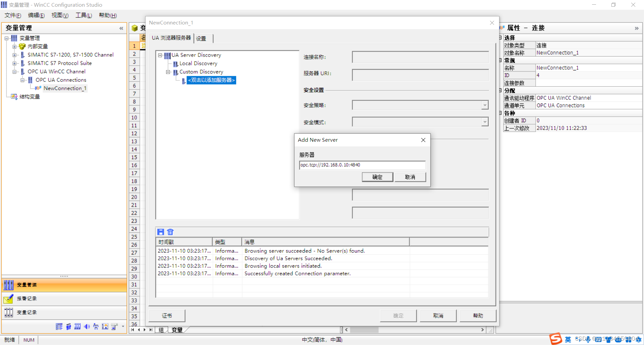Select the UA 浏览器服务器 tab

tap(171, 38)
